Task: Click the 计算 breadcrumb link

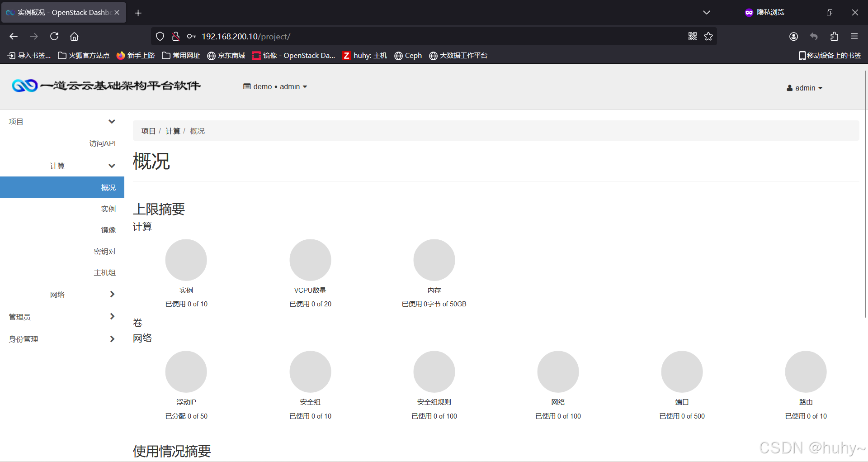Action: [173, 131]
